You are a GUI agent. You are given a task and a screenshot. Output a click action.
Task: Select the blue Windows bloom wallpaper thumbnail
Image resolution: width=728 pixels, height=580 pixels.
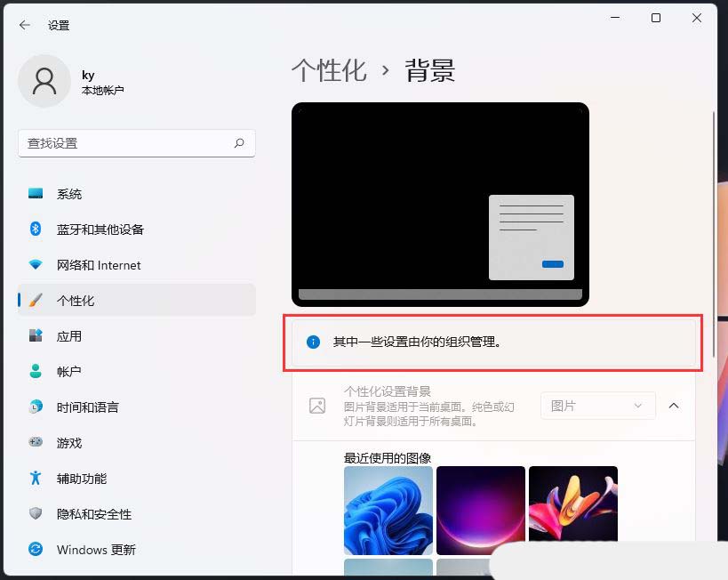tap(388, 511)
